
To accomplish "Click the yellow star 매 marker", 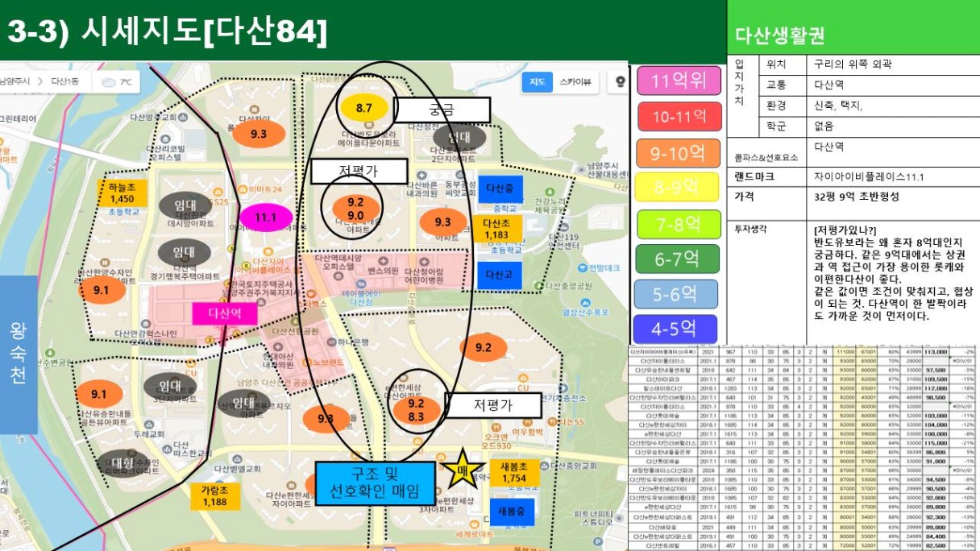I will (463, 470).
